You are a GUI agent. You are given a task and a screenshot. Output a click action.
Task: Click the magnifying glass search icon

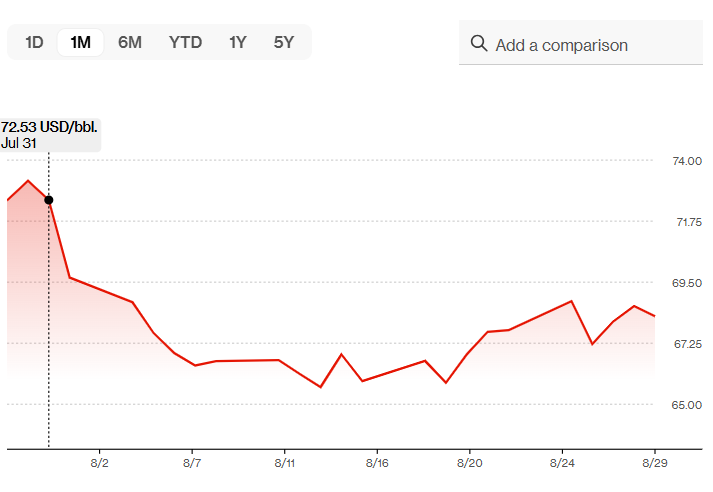tap(478, 44)
